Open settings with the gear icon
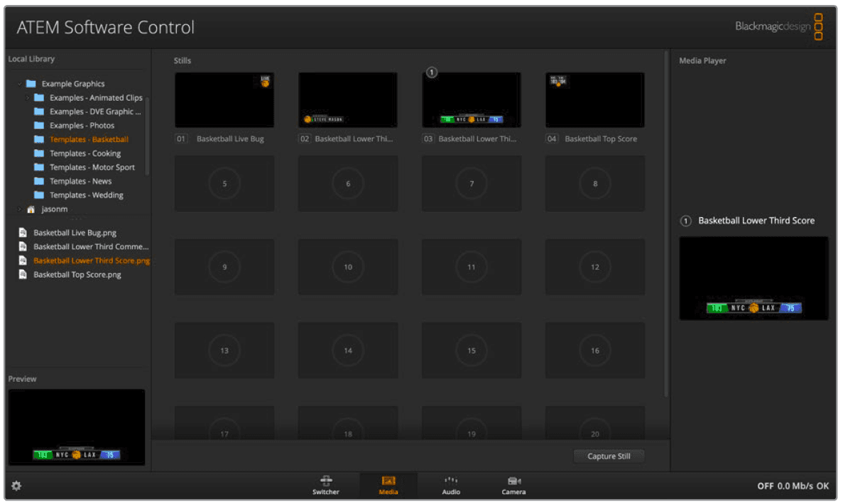Viewport: 843px width, 504px height. pyautogui.click(x=16, y=486)
